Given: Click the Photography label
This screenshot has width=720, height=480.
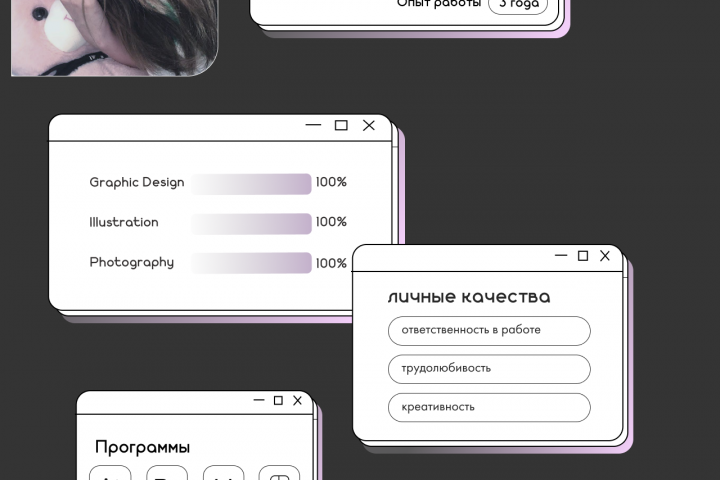Looking at the screenshot, I should 132,262.
